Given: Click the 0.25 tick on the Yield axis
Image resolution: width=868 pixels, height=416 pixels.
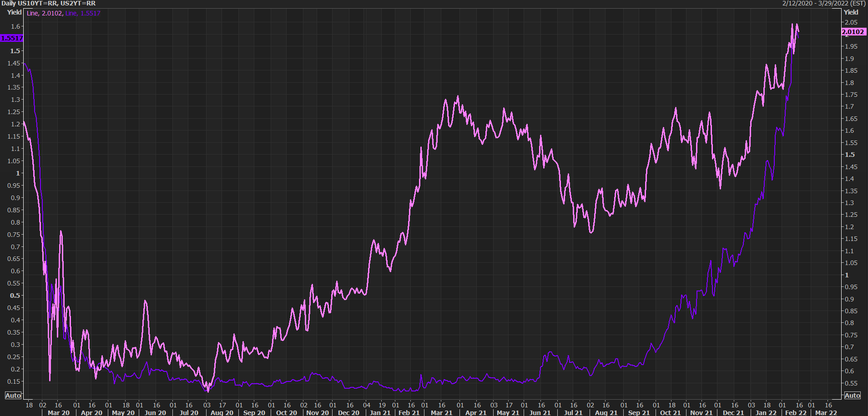Looking at the screenshot, I should pos(14,357).
